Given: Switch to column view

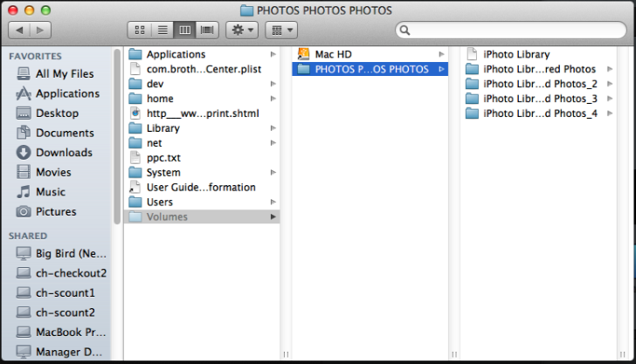Looking at the screenshot, I should 185,30.
